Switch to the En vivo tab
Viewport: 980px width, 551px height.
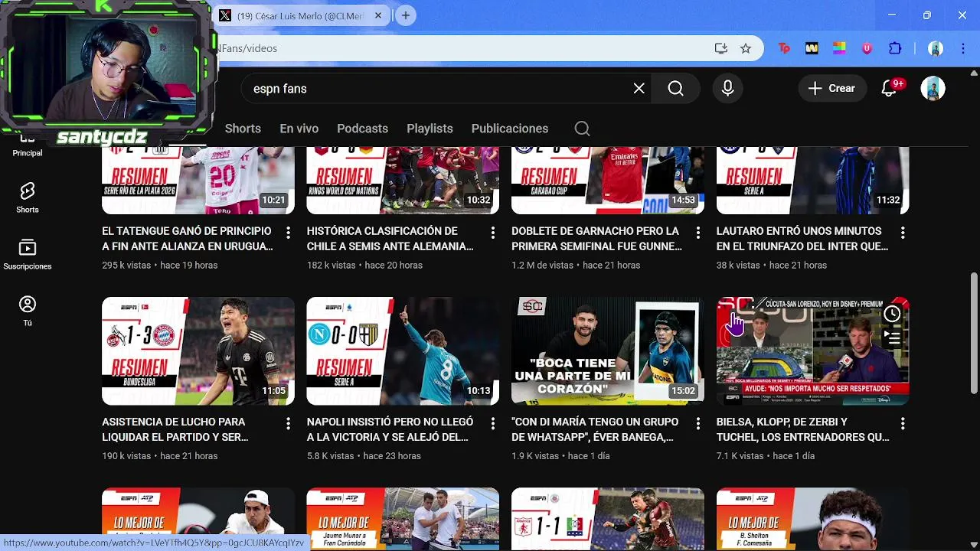click(x=299, y=129)
